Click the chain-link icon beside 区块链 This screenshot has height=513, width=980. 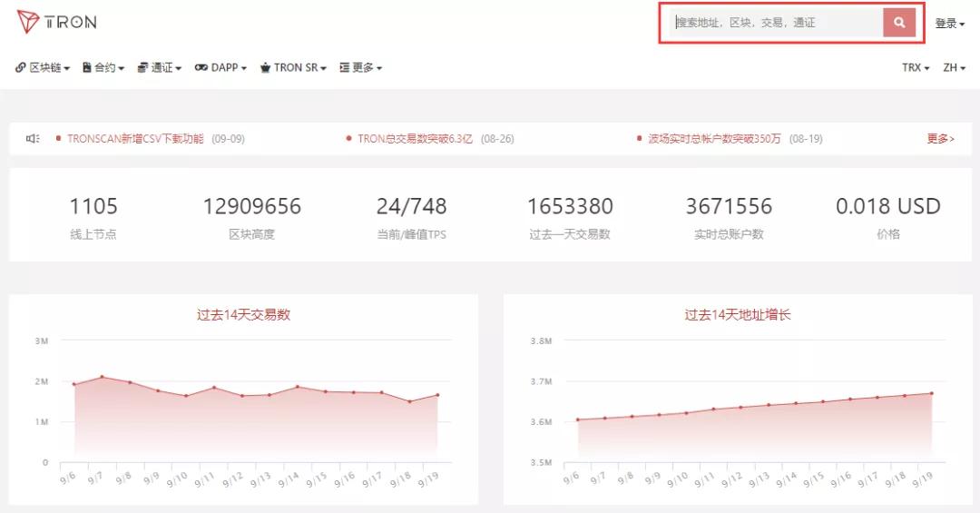tap(21, 68)
